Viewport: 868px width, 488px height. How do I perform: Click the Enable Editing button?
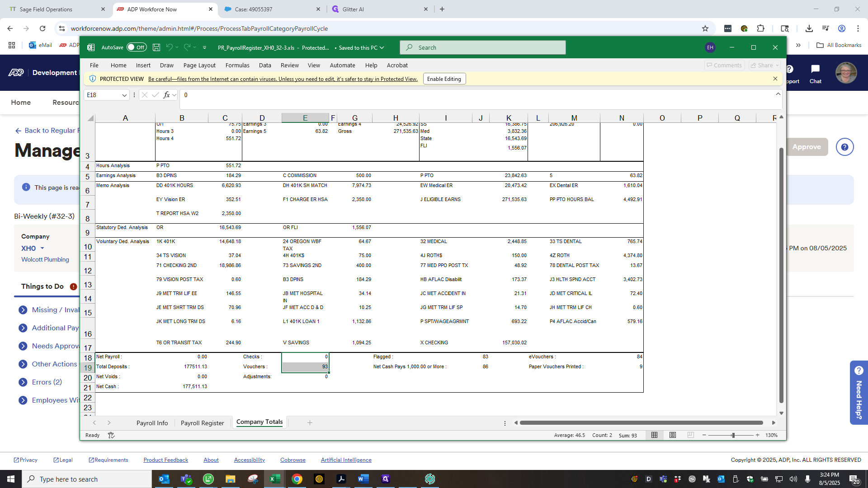click(x=444, y=79)
